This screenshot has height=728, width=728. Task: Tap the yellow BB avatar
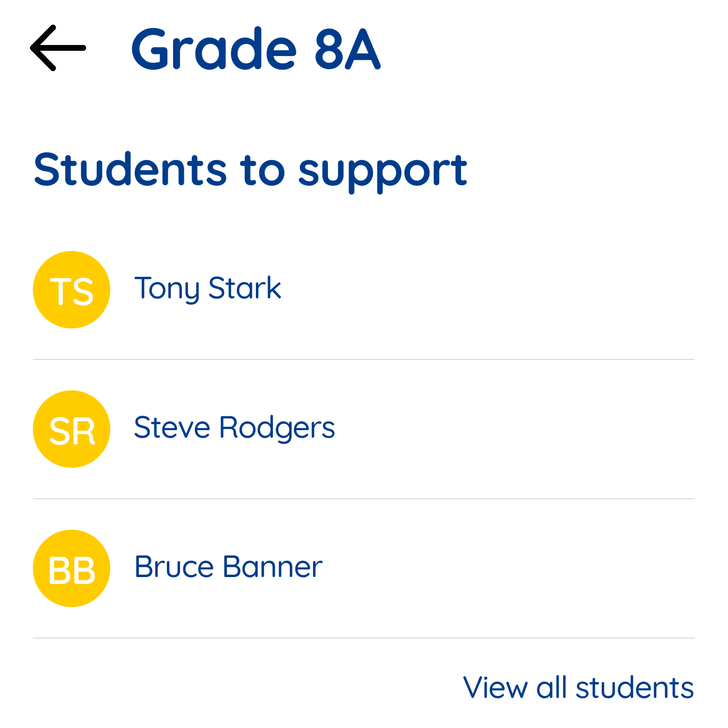click(x=72, y=568)
